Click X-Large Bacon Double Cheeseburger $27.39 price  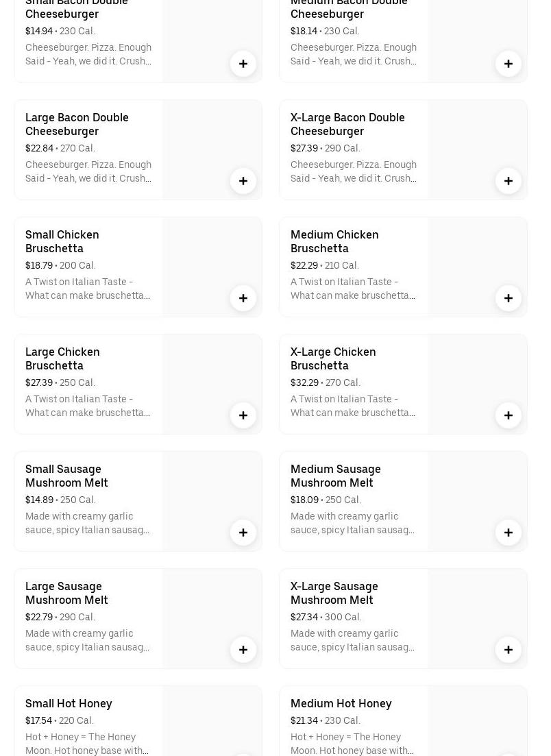(304, 148)
